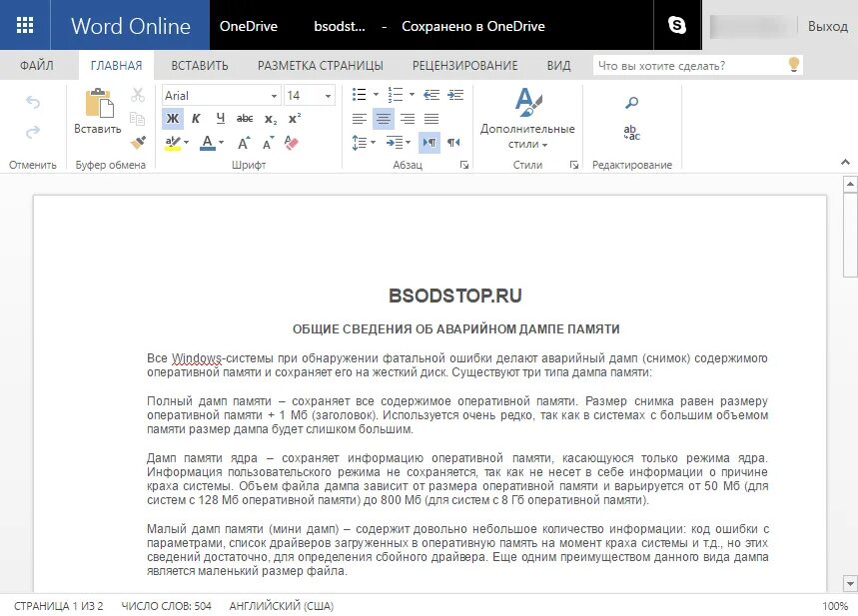Click the OneDrive link in header

coord(249,26)
